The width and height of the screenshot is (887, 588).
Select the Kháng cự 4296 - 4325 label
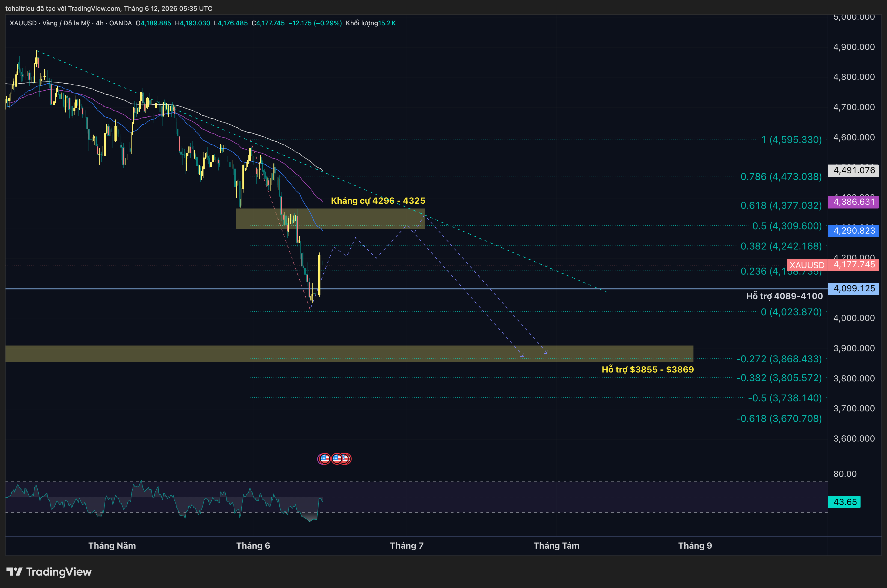click(x=378, y=201)
